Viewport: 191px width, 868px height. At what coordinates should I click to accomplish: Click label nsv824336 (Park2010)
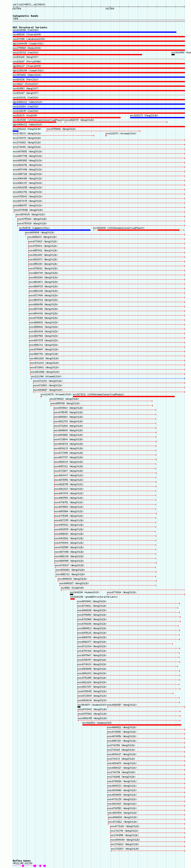(26, 79)
